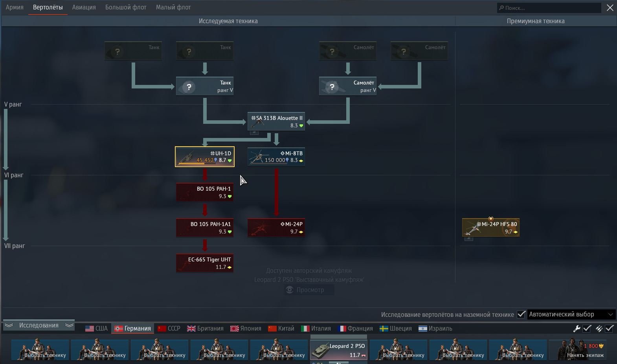Open the Автоматический выбор dropdown
This screenshot has height=364, width=617.
click(571, 314)
